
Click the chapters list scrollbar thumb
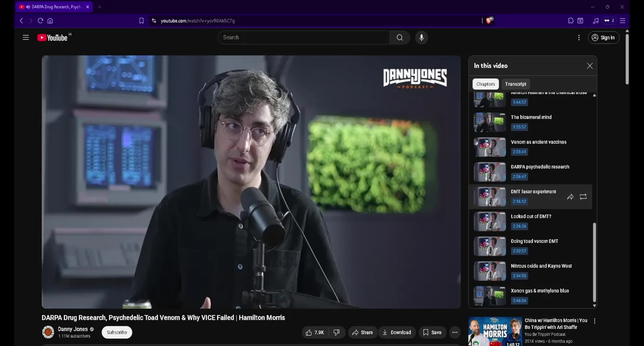(x=594, y=262)
